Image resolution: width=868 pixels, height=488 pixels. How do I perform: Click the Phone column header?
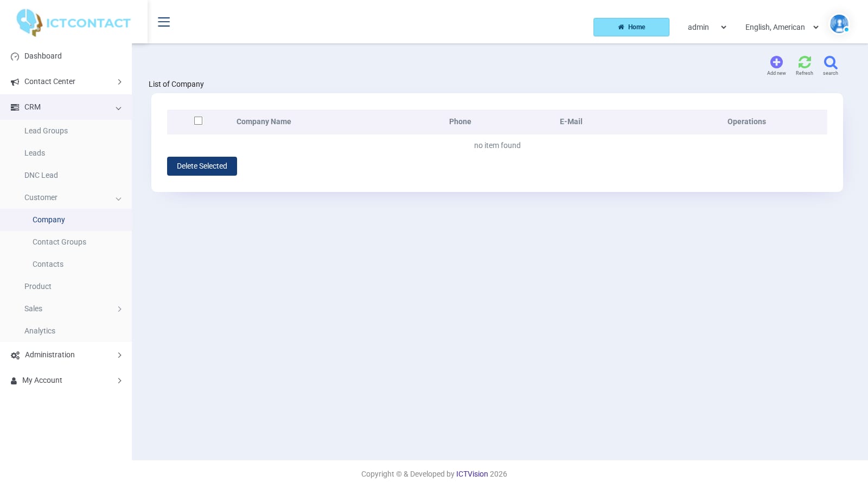(460, 121)
